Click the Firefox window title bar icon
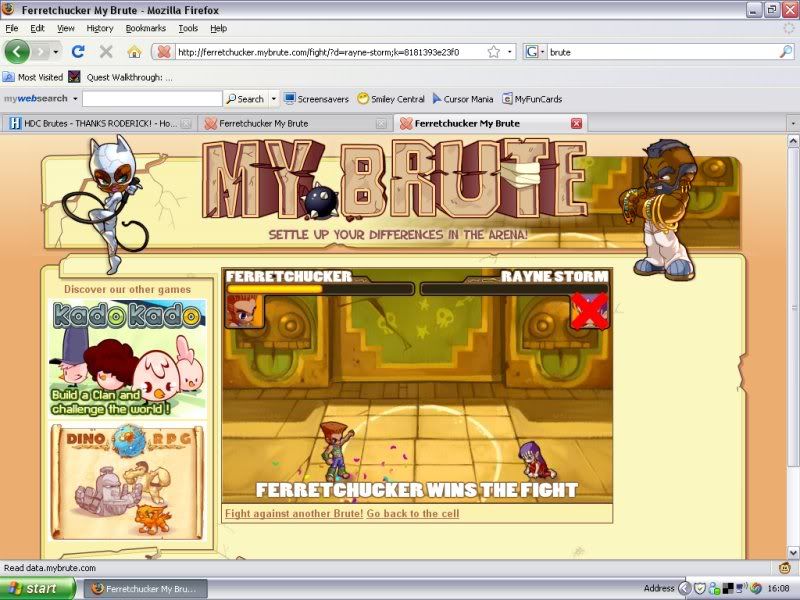Image resolution: width=800 pixels, height=600 pixels. 9,10
